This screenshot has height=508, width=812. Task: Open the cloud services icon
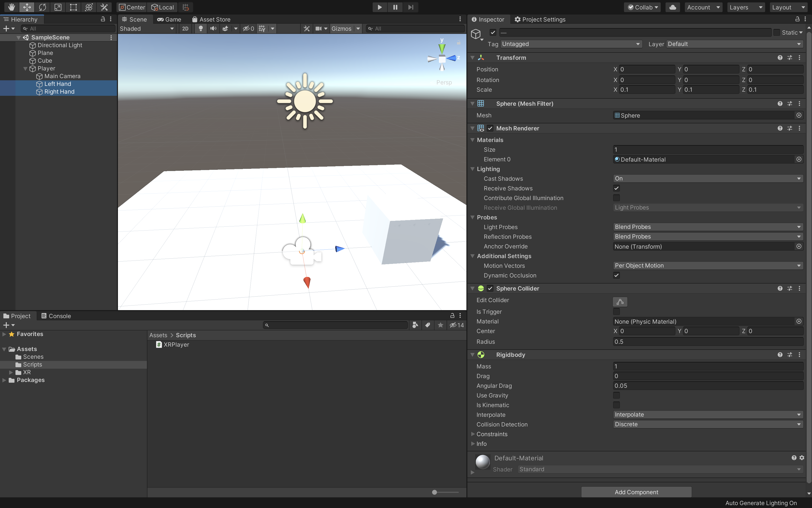[672, 7]
